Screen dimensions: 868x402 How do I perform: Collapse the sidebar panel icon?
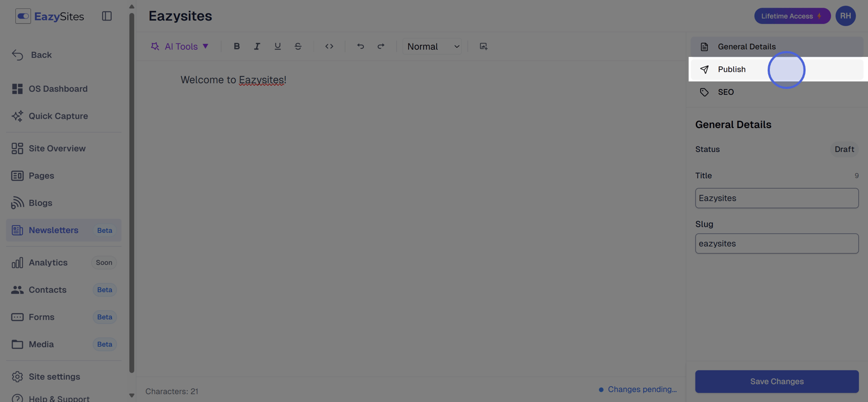point(107,16)
